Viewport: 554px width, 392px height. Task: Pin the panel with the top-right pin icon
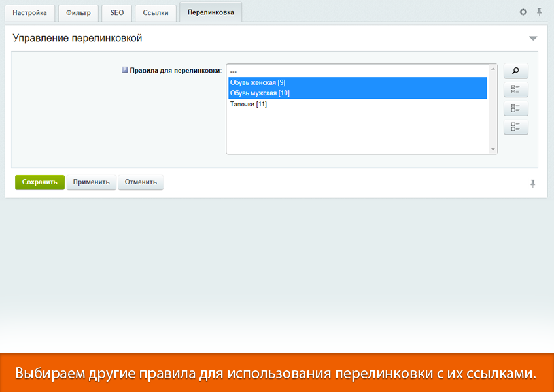point(539,12)
